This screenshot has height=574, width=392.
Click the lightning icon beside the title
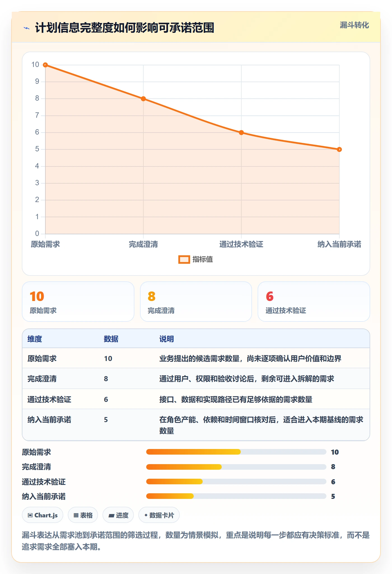pos(27,28)
